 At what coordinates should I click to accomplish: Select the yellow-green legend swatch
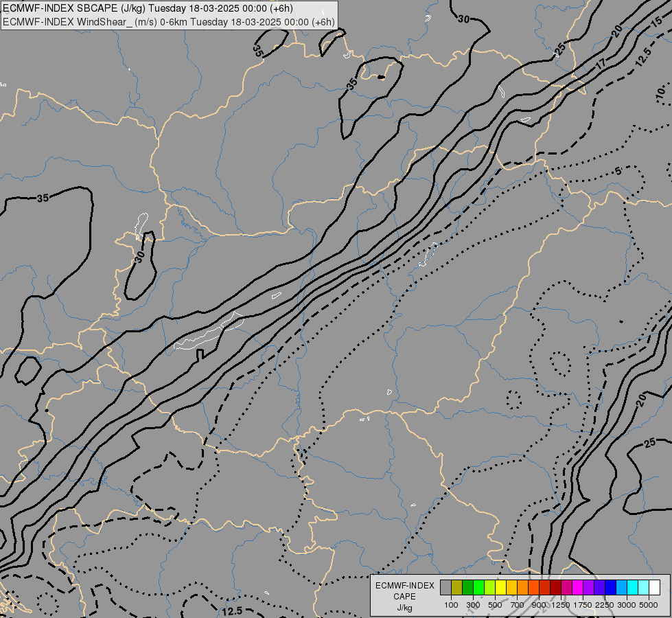point(490,588)
